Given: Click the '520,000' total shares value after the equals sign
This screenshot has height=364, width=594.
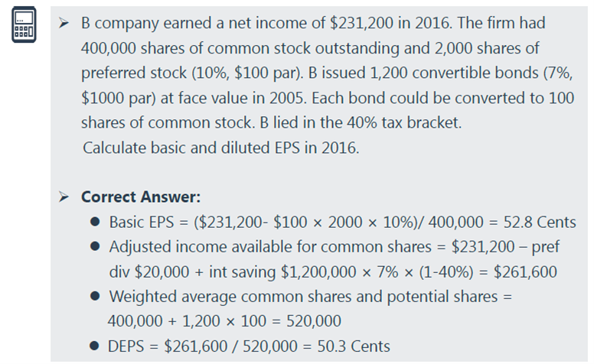Looking at the screenshot, I should coord(314,321).
